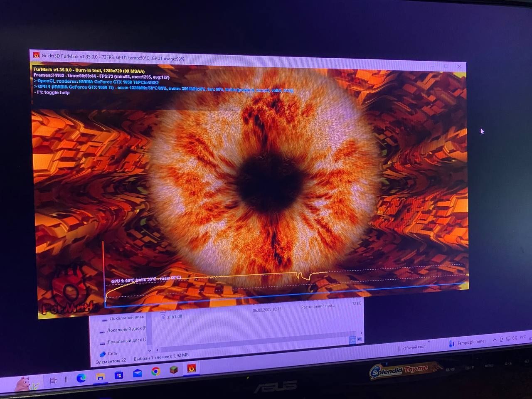Open Task View on the taskbar
The width and height of the screenshot is (532, 399).
[53, 380]
